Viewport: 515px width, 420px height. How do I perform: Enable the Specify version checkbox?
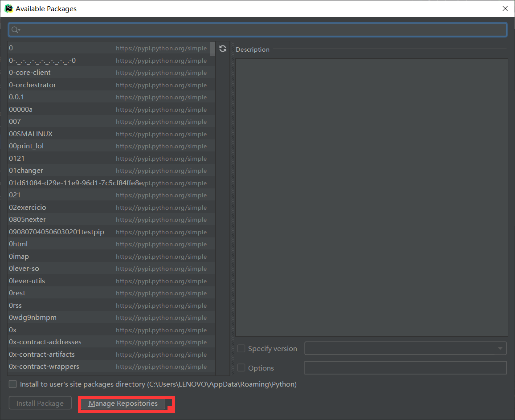[241, 348]
